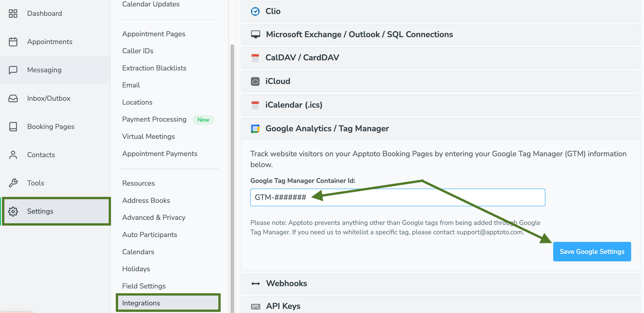Viewport: 644px width, 313px height.
Task: Expand the Webhooks section
Action: [440, 283]
